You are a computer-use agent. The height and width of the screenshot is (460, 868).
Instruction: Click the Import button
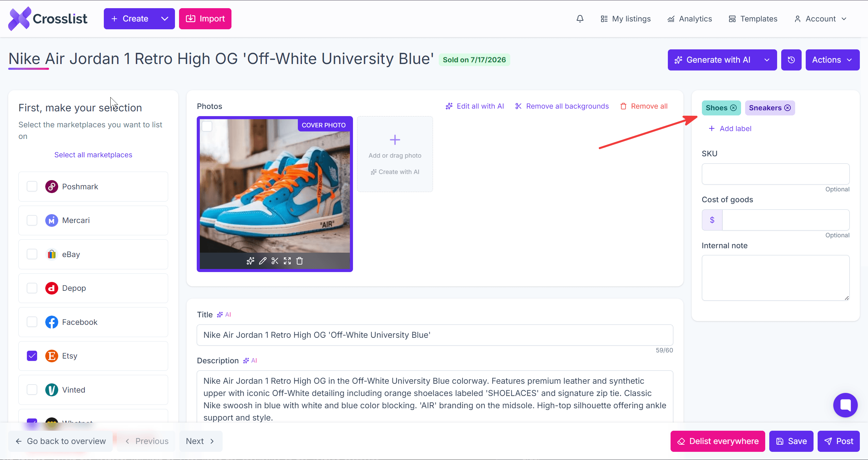(205, 19)
